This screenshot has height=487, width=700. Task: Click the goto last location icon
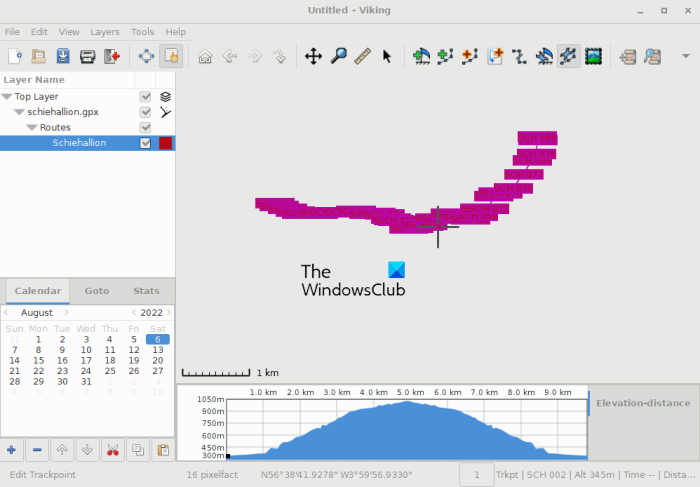[279, 57]
